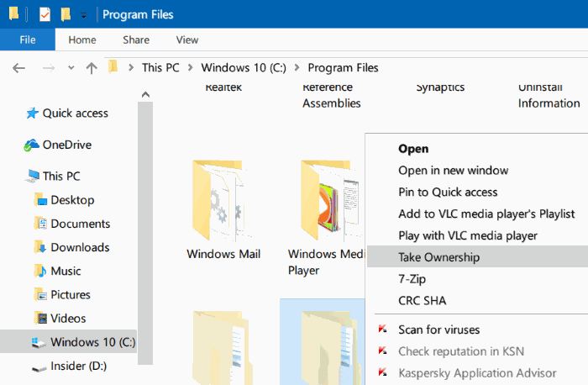Click Take Ownership in context menu
Screen dimensions: 588x385
tap(477, 256)
